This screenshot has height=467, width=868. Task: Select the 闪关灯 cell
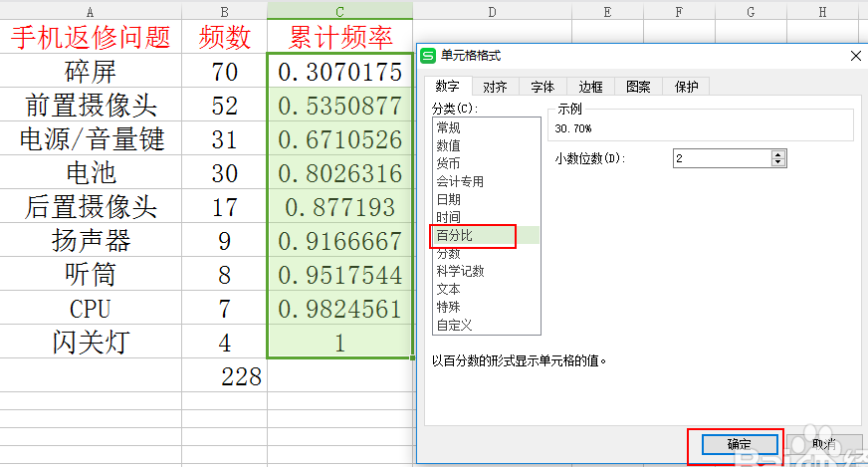point(91,343)
